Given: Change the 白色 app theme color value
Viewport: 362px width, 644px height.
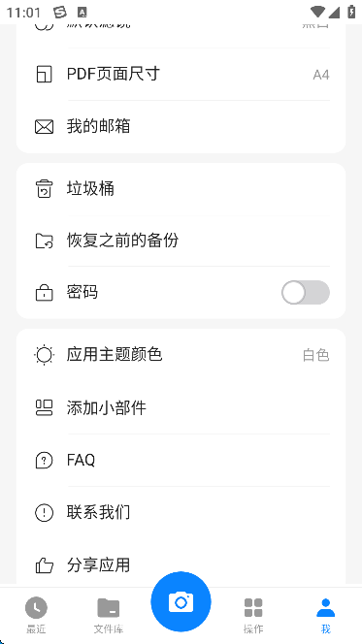Looking at the screenshot, I should tap(316, 355).
